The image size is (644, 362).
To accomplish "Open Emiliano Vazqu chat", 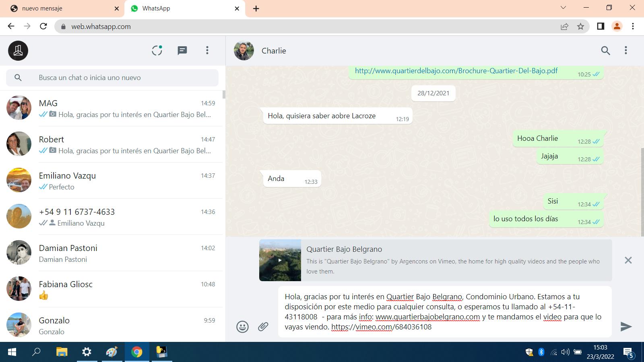I will coord(111,181).
